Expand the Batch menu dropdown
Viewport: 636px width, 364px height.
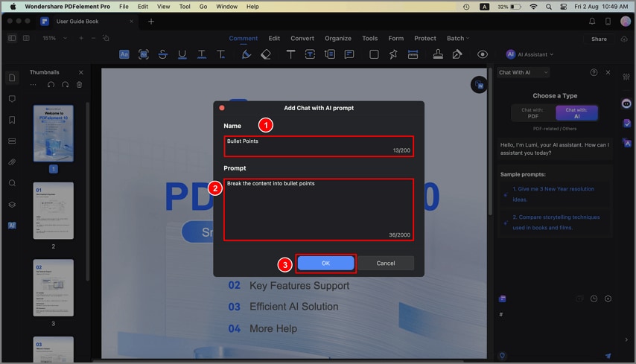(x=458, y=38)
